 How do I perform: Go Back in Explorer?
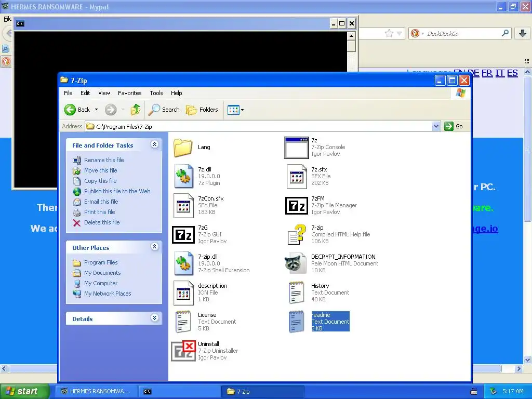(77, 110)
